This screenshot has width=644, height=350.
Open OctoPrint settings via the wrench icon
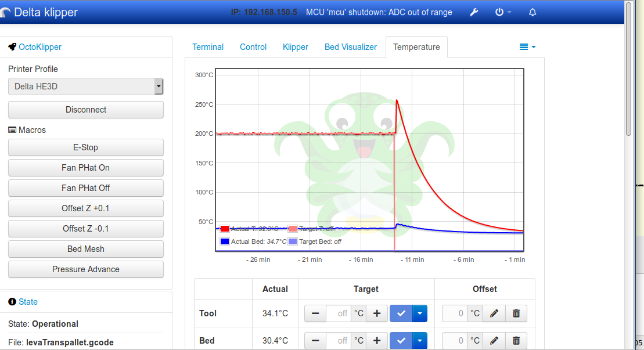click(x=474, y=12)
